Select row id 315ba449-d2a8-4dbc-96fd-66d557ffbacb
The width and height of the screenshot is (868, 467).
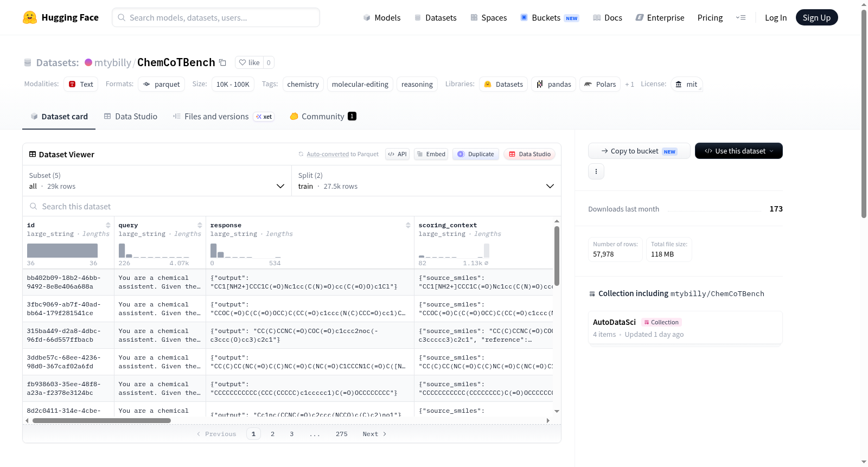68,335
